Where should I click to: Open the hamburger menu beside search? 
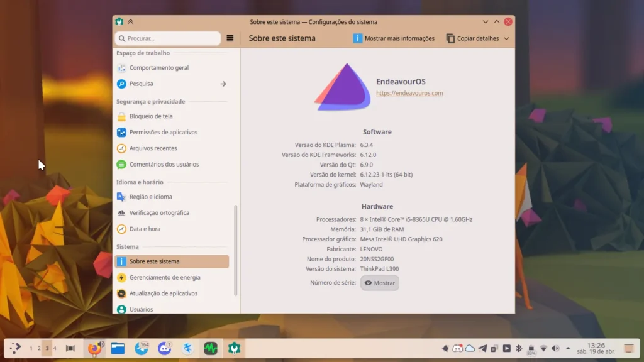(x=230, y=38)
